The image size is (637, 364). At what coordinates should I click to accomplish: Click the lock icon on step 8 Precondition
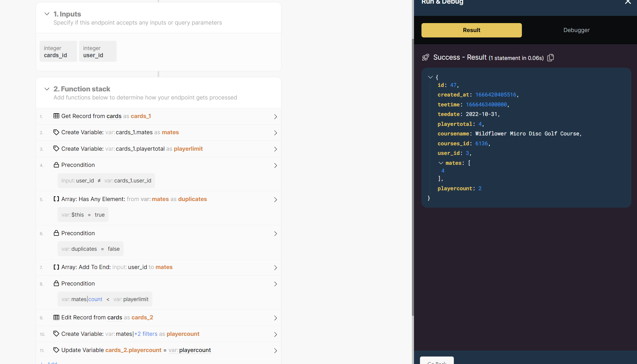tap(56, 283)
